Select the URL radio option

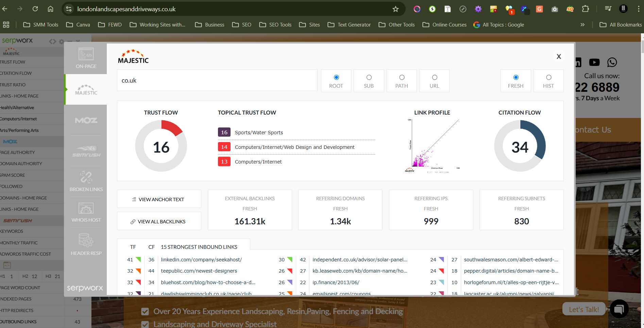[435, 77]
